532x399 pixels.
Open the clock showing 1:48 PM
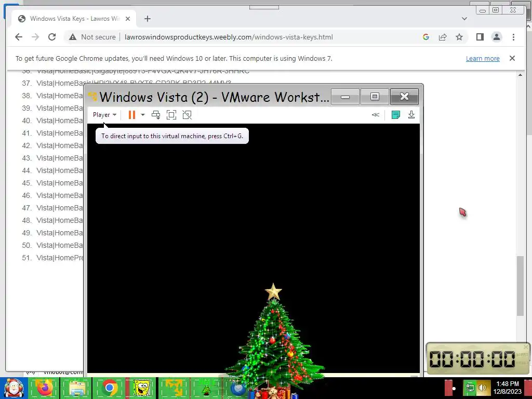point(507,388)
